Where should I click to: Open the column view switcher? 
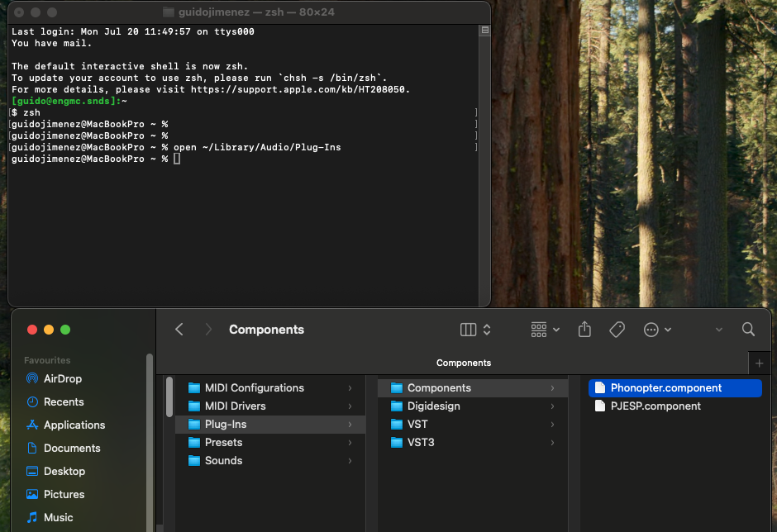coord(475,330)
